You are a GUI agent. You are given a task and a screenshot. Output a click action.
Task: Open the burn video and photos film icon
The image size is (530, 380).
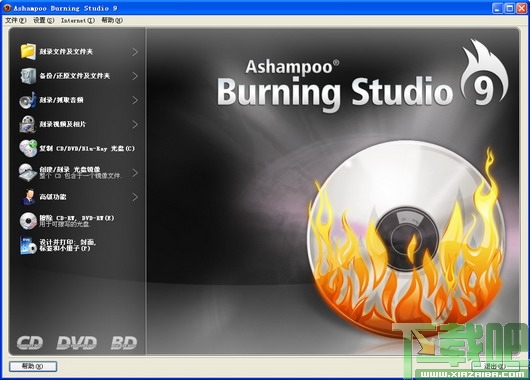[28, 124]
